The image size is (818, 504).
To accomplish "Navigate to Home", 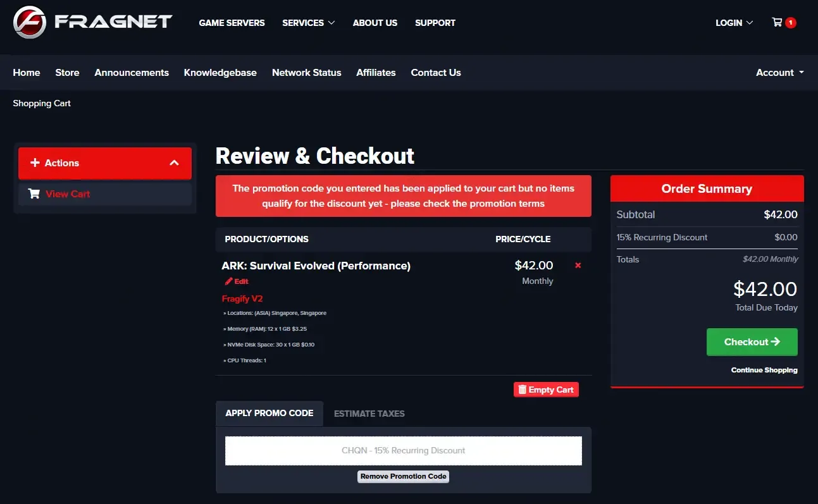I will click(x=27, y=73).
